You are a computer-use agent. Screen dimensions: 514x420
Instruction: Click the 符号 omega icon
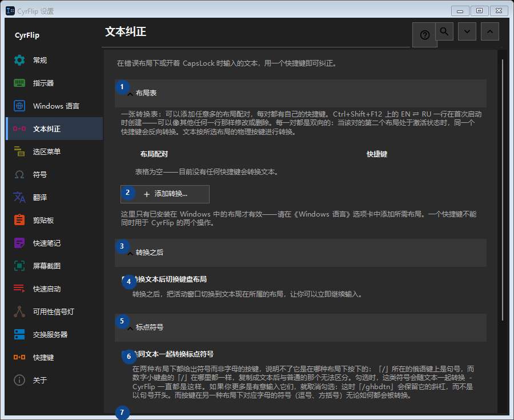click(x=19, y=174)
